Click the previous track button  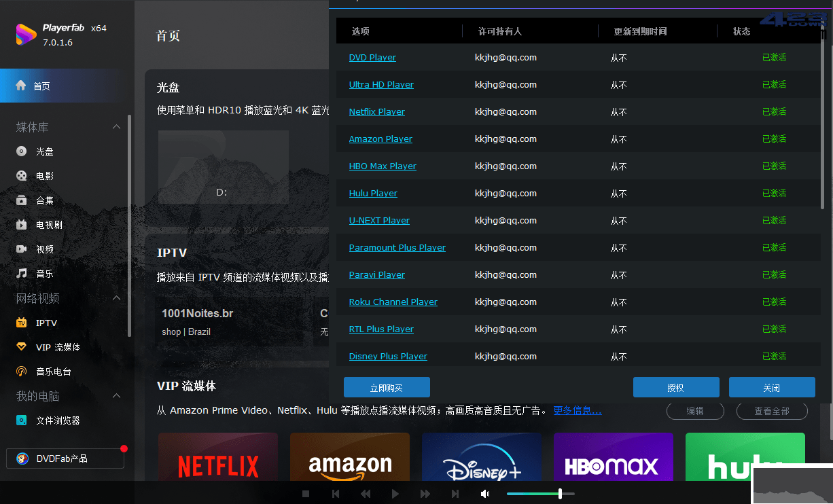pos(336,494)
